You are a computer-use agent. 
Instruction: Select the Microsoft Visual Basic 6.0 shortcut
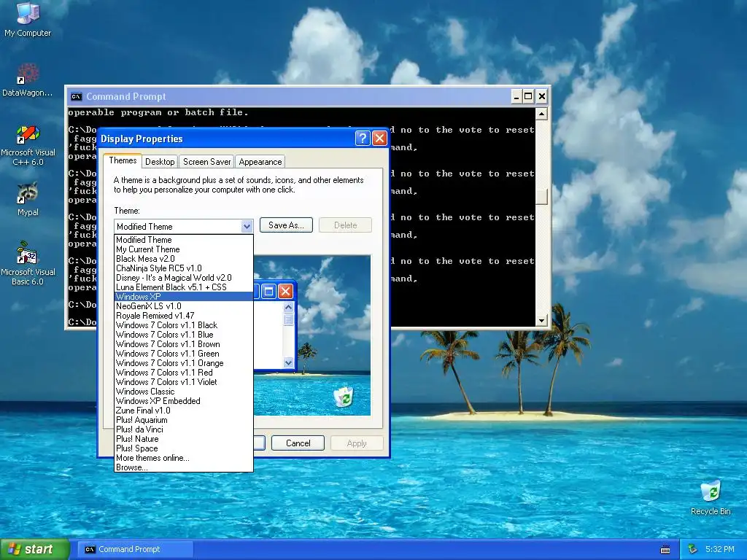tap(28, 263)
